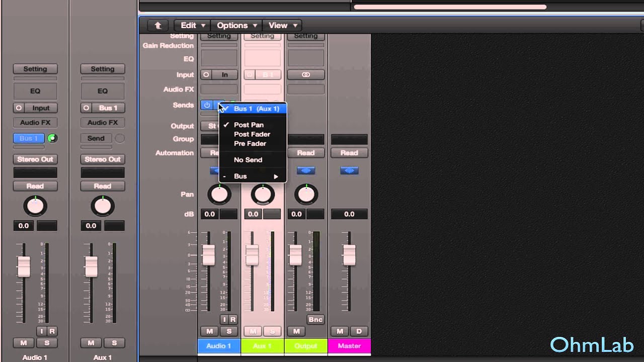
Task: Click the EQ thumbnail on Output strip
Action: pos(306,58)
